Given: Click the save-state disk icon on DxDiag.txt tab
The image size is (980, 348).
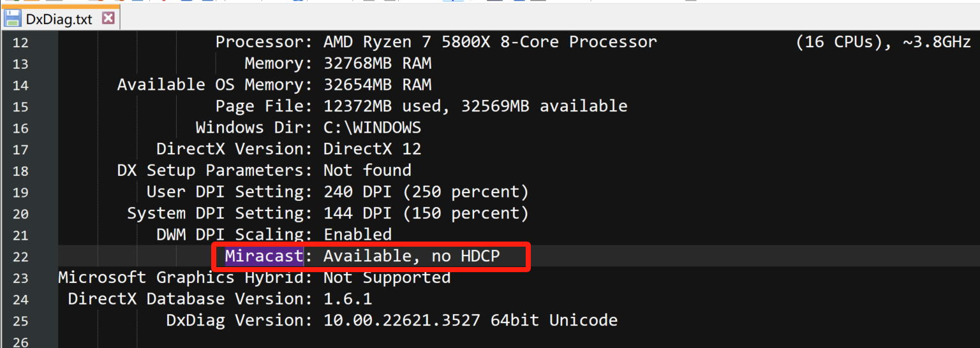Looking at the screenshot, I should [13, 18].
